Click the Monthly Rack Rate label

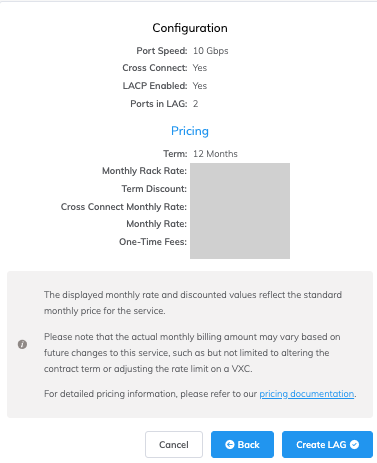(144, 171)
